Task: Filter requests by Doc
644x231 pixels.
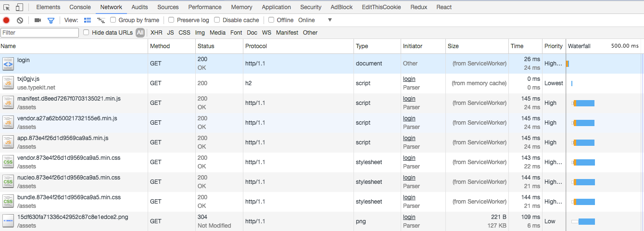Action: pyautogui.click(x=252, y=33)
